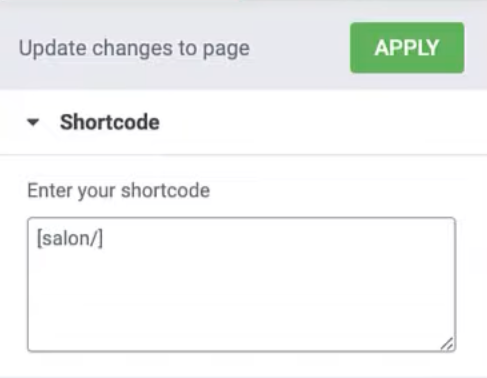Toggle the Shortcode panel via the caret icon
This screenshot has width=487, height=378.
pyautogui.click(x=33, y=122)
